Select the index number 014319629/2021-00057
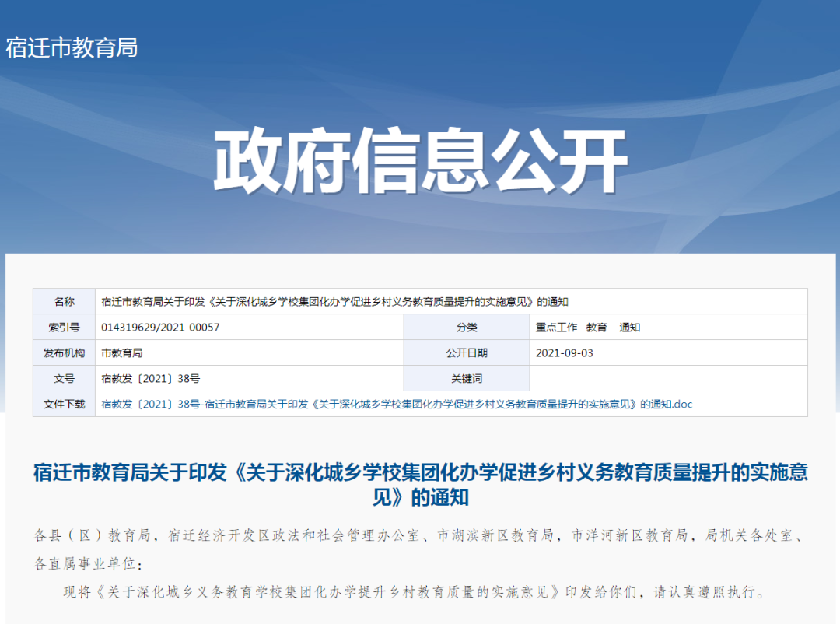The height and width of the screenshot is (624, 840). point(160,327)
